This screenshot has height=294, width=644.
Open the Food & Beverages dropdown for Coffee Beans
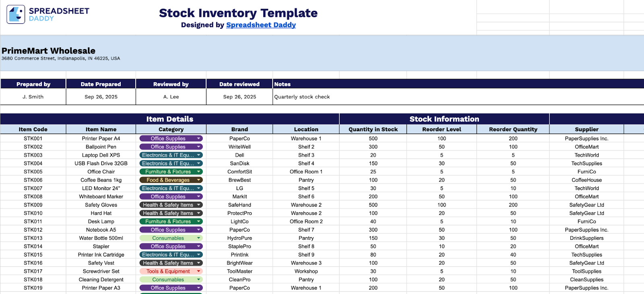(198, 180)
